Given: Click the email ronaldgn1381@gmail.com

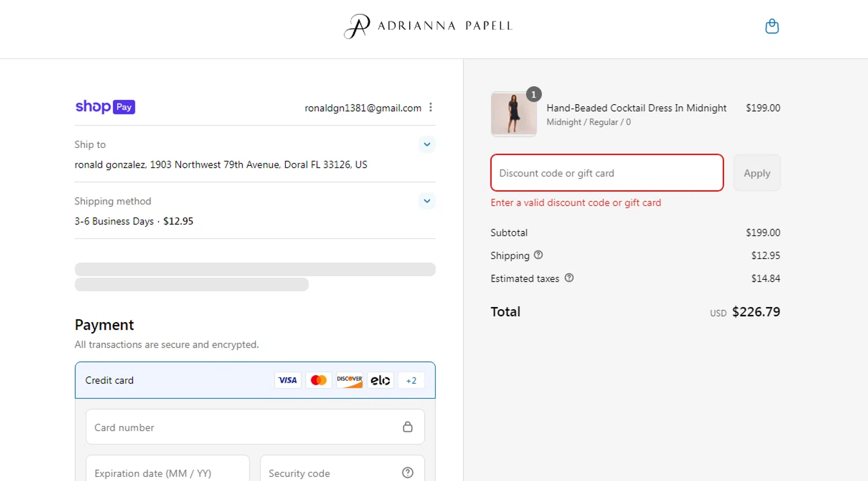Looking at the screenshot, I should tap(363, 108).
